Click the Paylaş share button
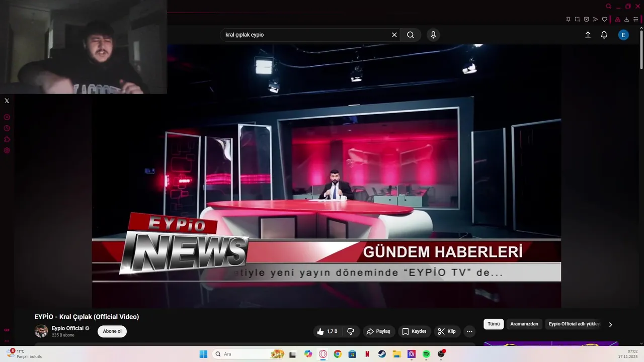 click(x=378, y=331)
